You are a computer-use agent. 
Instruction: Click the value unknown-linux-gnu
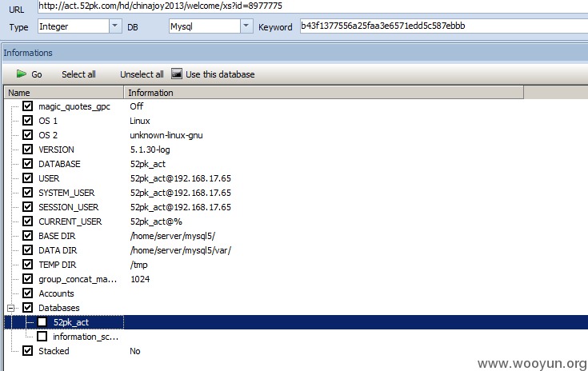pos(166,135)
